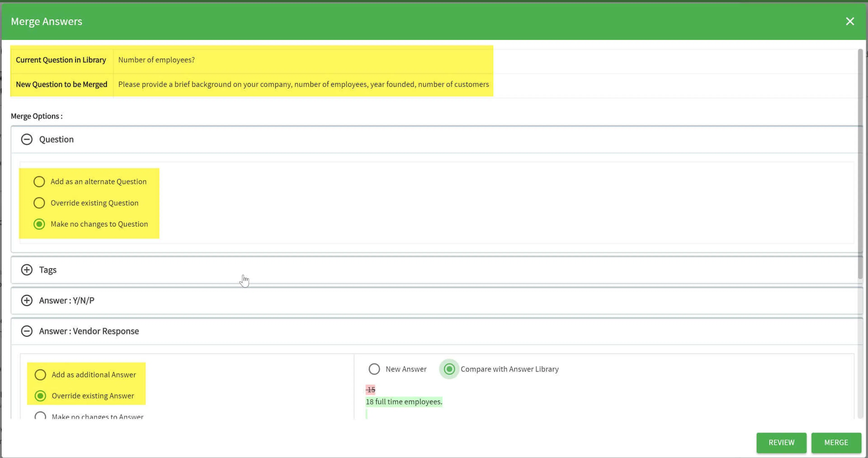
Task: Collapse Vendor Response section minus icon
Action: point(27,331)
